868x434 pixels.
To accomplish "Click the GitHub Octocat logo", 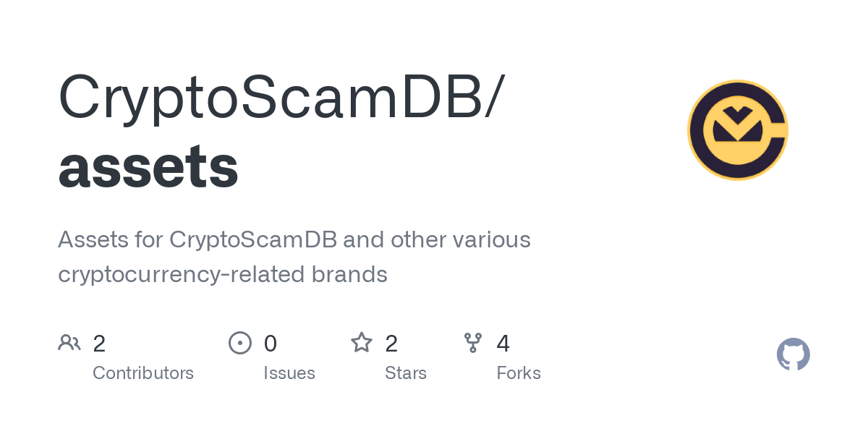I will [793, 354].
